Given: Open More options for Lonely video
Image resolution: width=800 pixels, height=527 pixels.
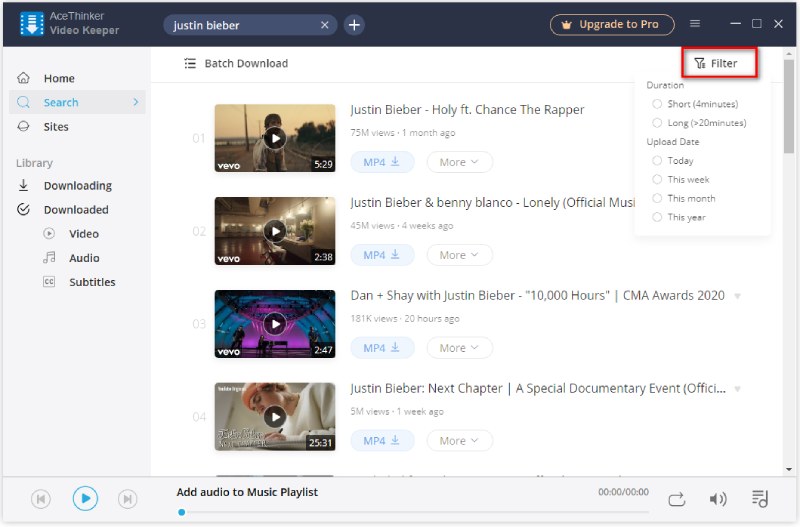Looking at the screenshot, I should click(460, 255).
